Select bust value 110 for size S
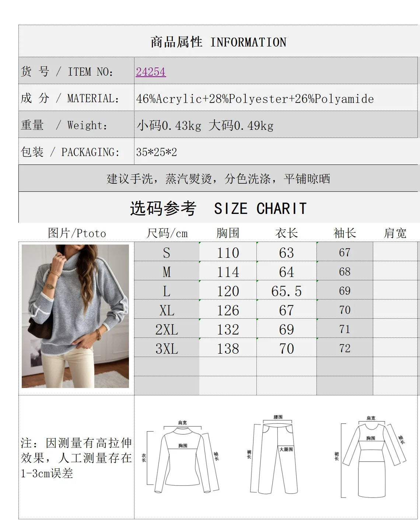 pyautogui.click(x=228, y=252)
